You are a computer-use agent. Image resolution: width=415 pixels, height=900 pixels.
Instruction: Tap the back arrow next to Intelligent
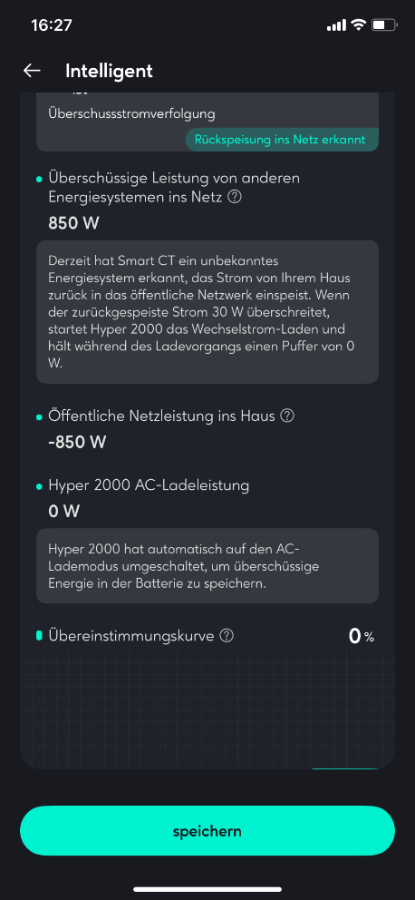coord(32,71)
